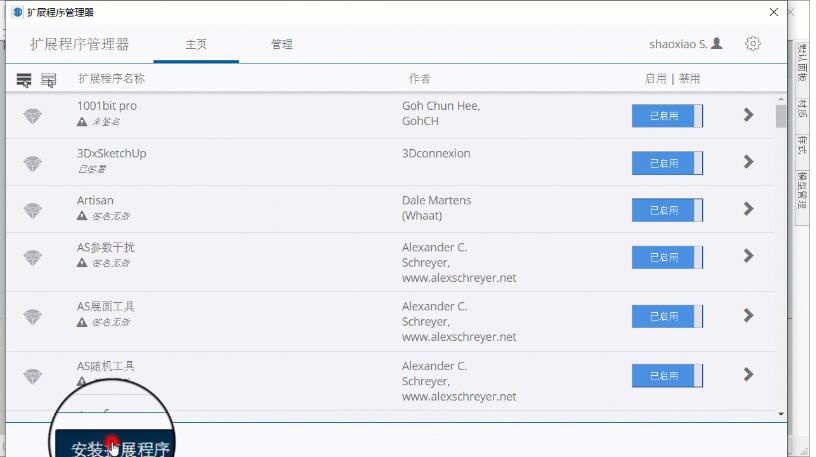
Task: Click the gem icon for 3DxSketchUp
Action: pyautogui.click(x=33, y=164)
